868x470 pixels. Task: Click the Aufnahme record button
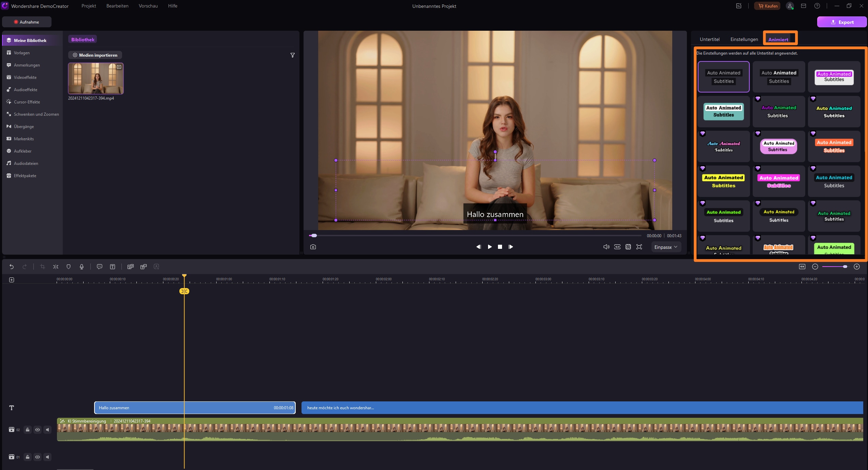(27, 22)
